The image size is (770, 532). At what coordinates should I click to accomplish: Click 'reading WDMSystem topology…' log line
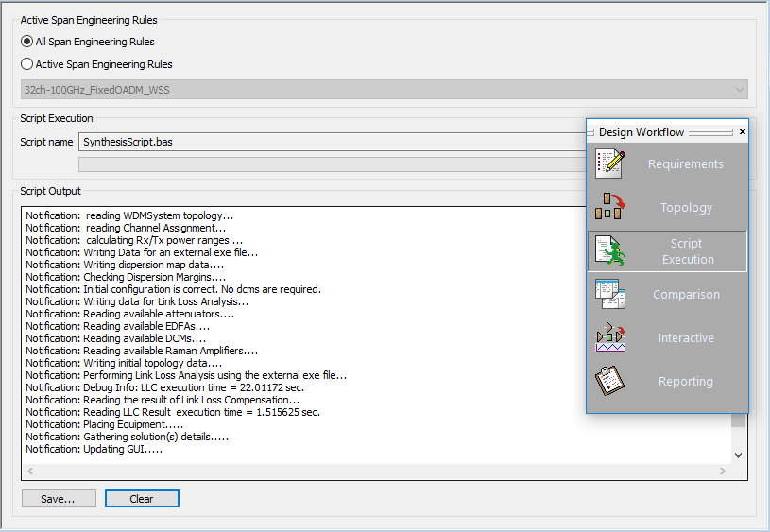[x=129, y=215]
